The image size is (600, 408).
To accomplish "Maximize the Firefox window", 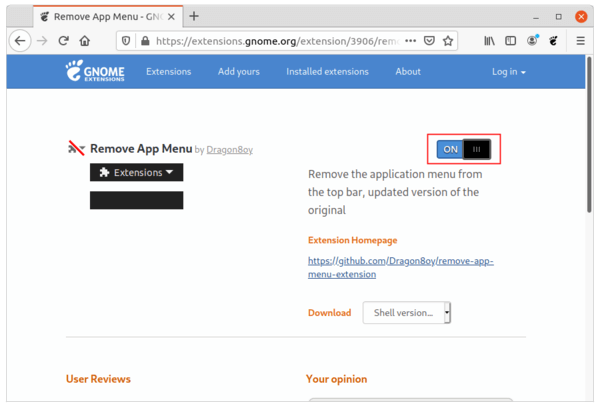I will pos(559,17).
